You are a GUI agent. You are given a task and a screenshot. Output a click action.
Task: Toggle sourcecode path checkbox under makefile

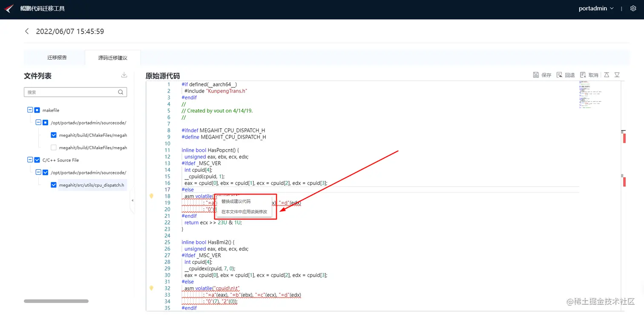[x=45, y=122]
